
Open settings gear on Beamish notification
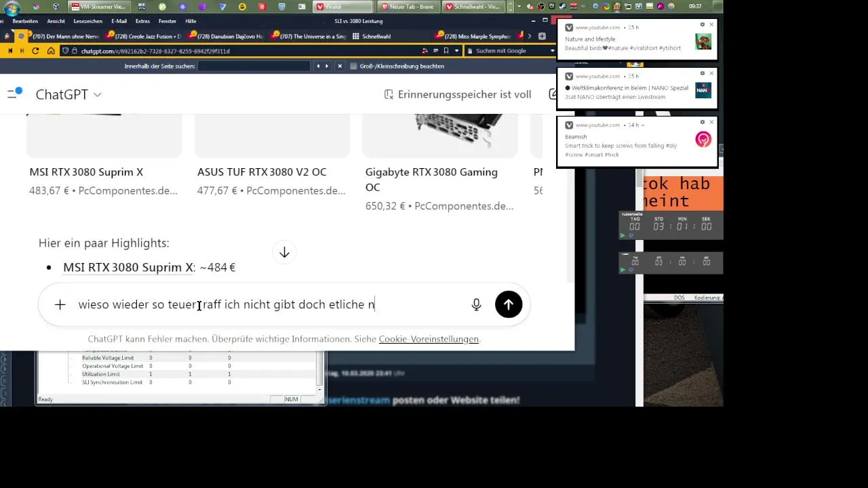(703, 122)
